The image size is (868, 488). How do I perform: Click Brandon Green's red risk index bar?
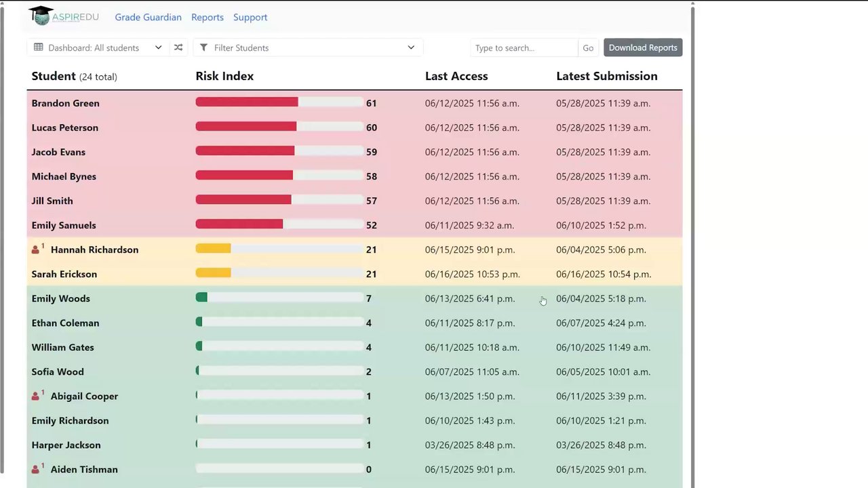tap(247, 102)
